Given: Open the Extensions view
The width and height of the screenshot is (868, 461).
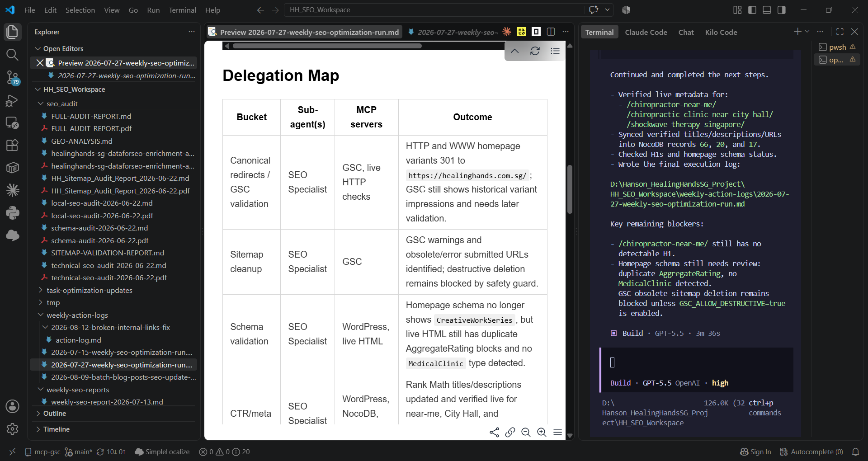Looking at the screenshot, I should pyautogui.click(x=12, y=145).
